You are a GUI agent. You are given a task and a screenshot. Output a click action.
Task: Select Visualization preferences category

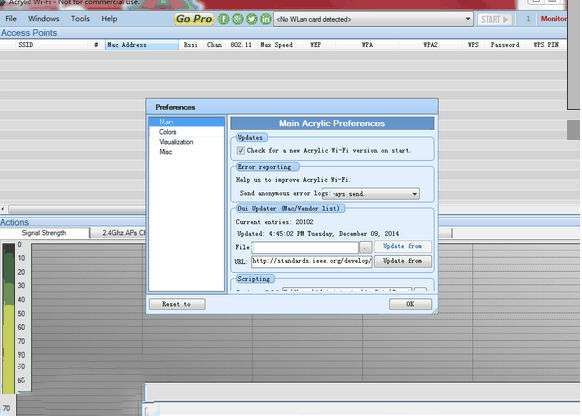tap(176, 142)
